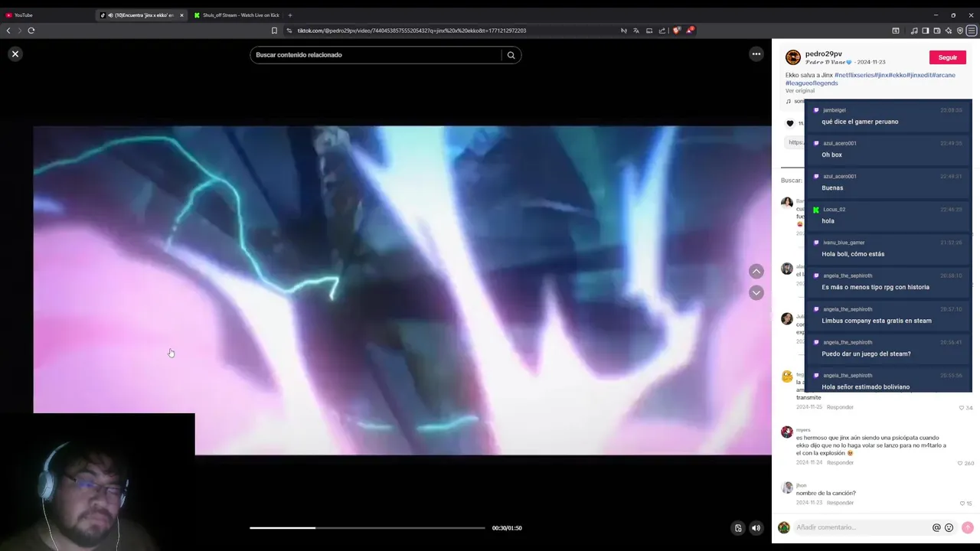Open the VPN shield icon in toolbar

(x=959, y=31)
